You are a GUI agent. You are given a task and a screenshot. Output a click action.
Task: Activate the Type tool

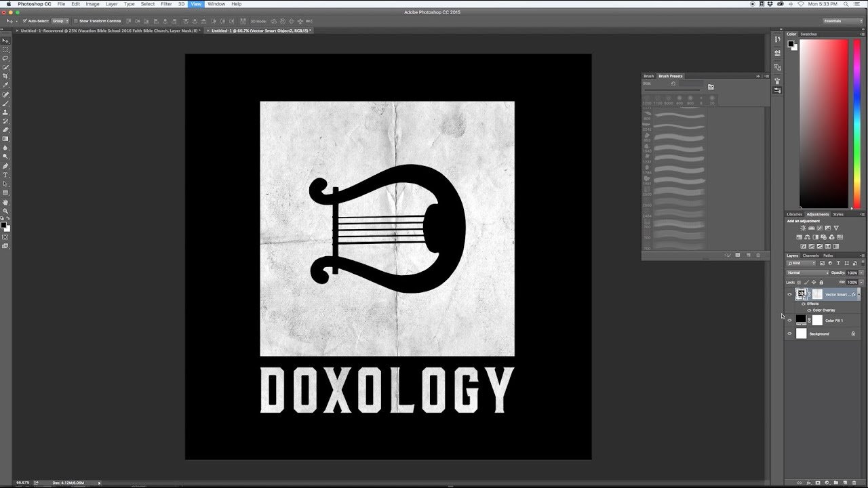tap(5, 176)
